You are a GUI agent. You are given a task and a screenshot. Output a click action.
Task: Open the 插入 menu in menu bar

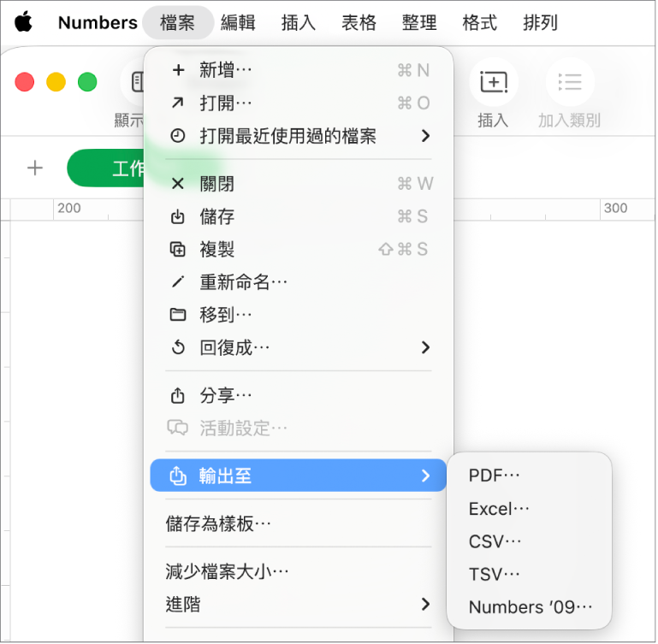[x=299, y=22]
